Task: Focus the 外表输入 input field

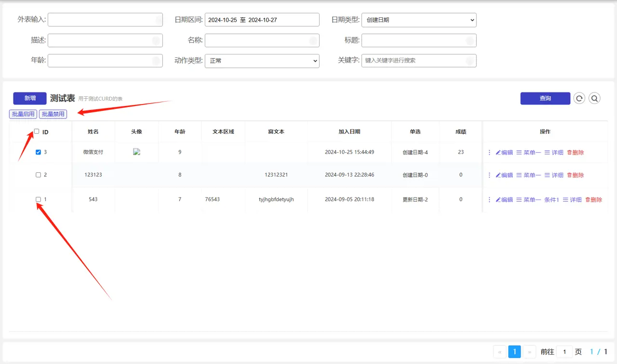Action: pos(105,20)
